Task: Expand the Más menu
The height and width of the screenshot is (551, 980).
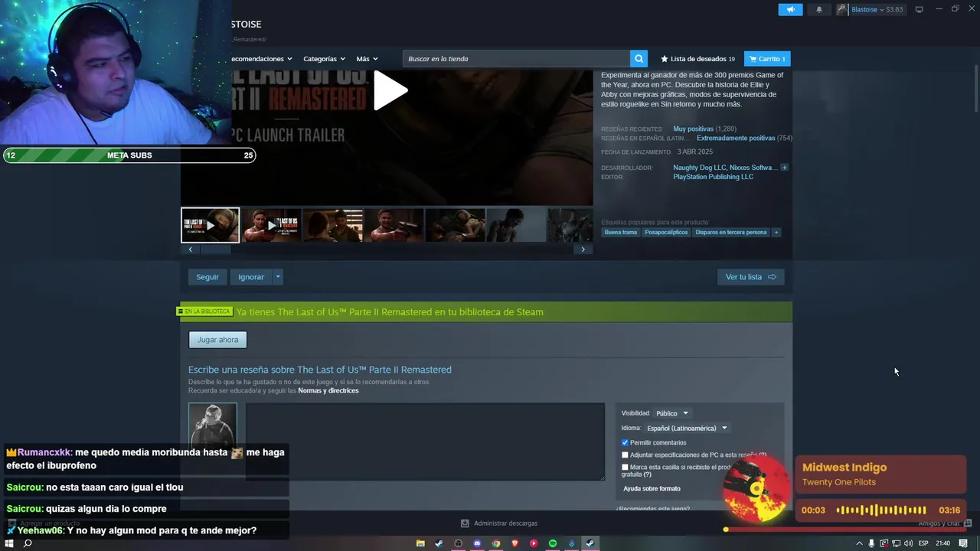Action: tap(367, 59)
